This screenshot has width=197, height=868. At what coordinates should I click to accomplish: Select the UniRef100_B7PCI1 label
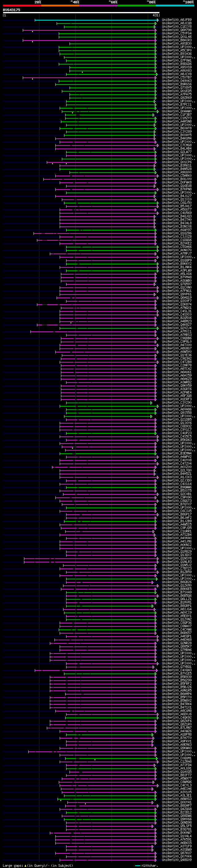177,104
